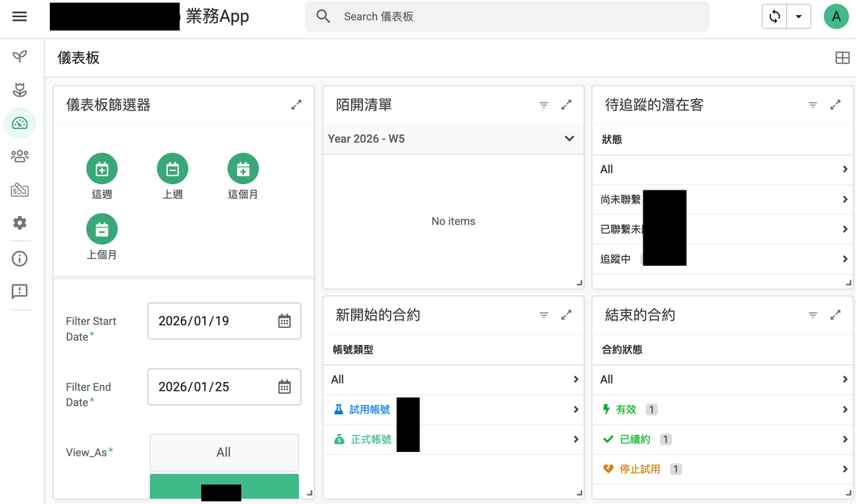Open the dashboard icon in the sidebar

19,123
